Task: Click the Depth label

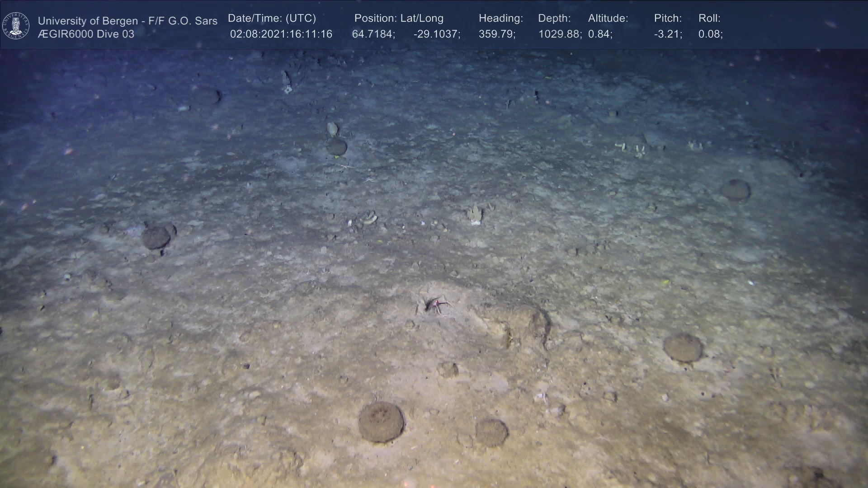Action: coord(554,19)
